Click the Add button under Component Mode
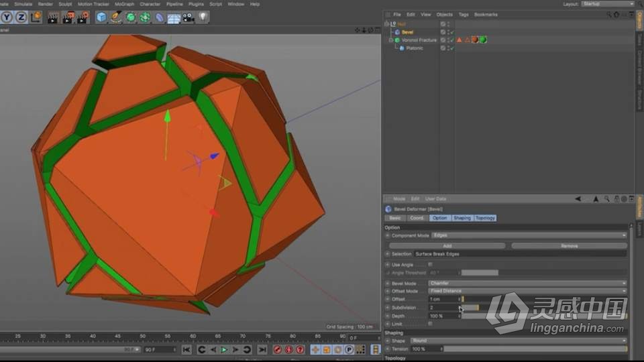The width and height of the screenshot is (644, 362). (x=447, y=246)
